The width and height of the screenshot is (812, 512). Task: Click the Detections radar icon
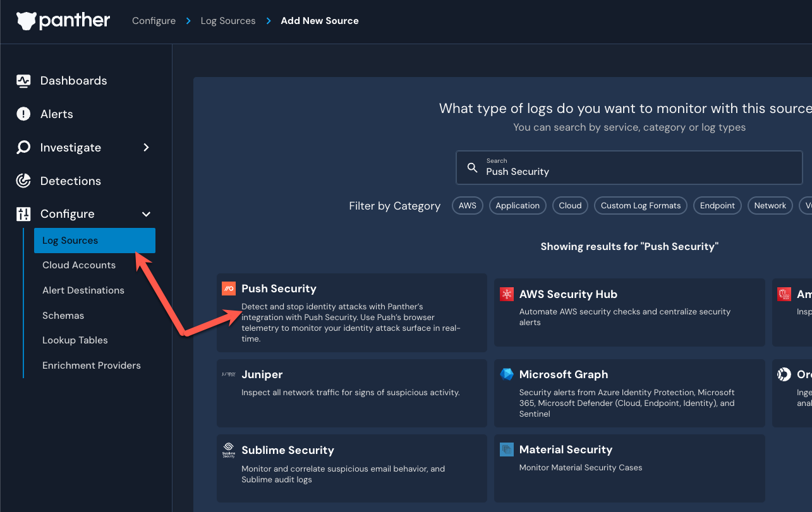coord(23,181)
